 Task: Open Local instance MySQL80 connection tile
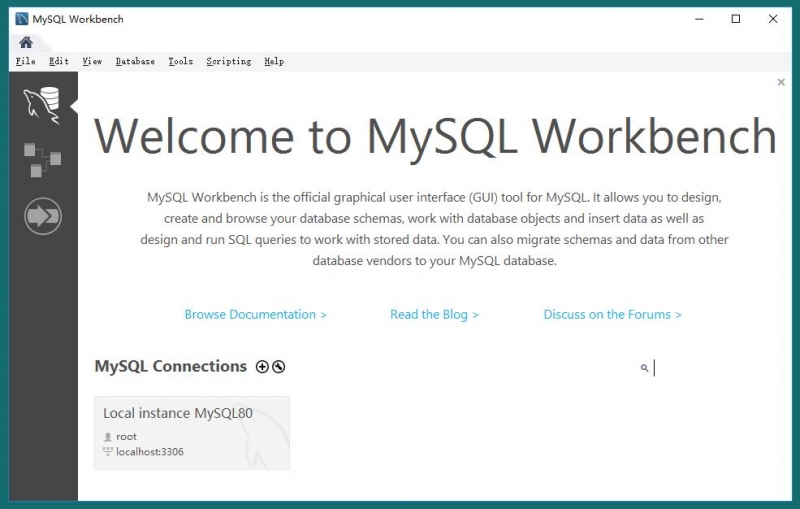pos(192,432)
